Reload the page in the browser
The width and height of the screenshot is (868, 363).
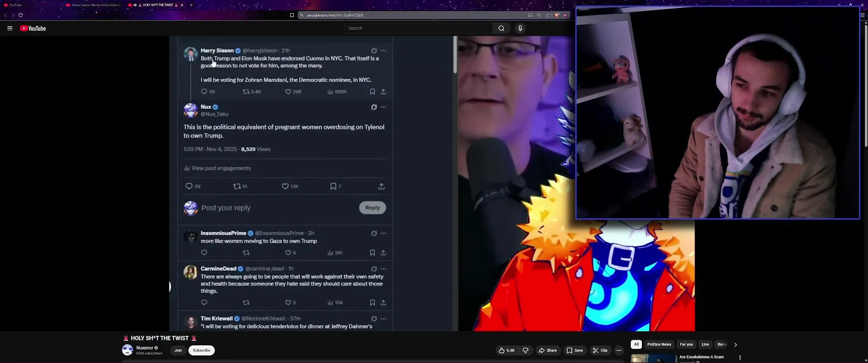coord(21,15)
